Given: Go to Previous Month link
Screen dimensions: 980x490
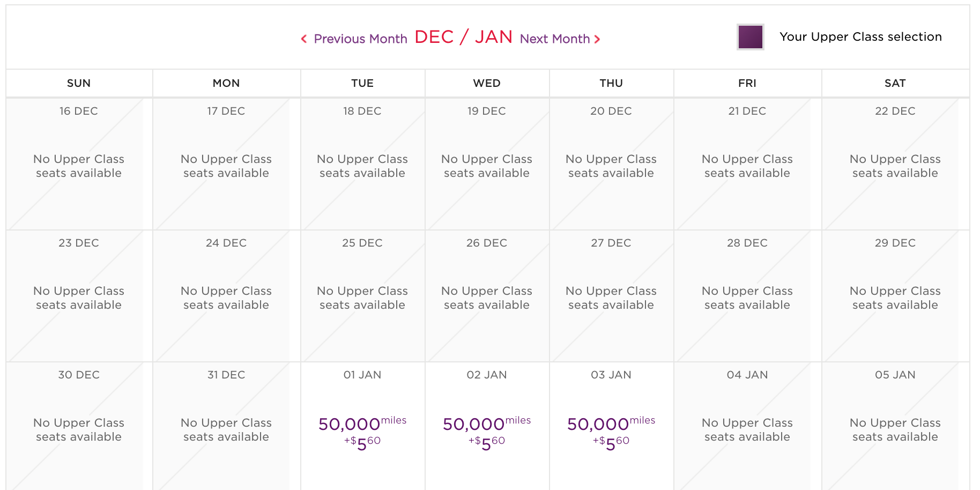Looking at the screenshot, I should pos(360,39).
